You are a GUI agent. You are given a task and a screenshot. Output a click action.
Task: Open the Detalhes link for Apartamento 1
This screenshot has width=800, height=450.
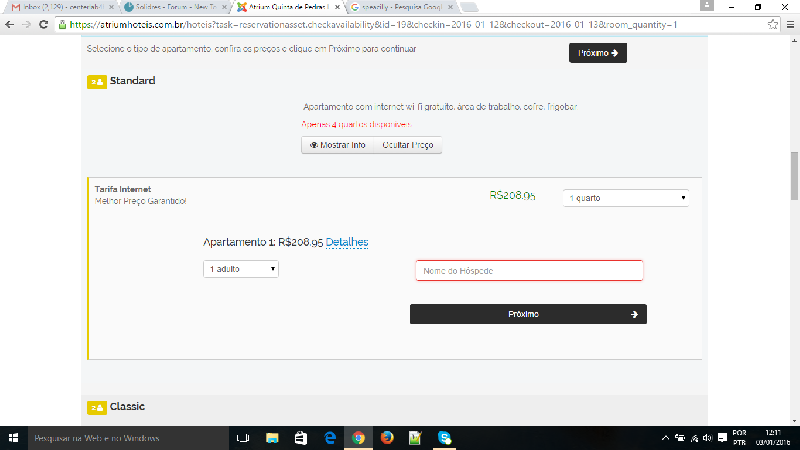(x=347, y=242)
